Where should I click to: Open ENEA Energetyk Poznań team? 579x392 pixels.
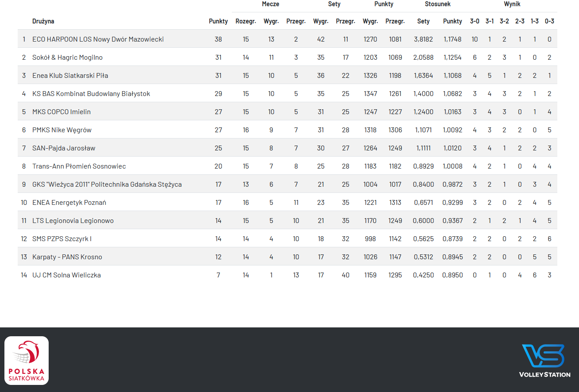pos(69,203)
